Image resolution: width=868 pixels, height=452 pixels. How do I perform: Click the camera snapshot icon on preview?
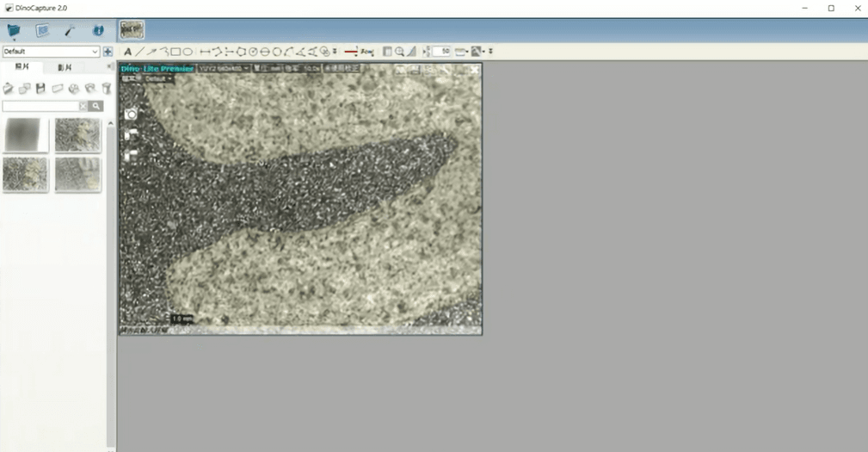click(131, 114)
